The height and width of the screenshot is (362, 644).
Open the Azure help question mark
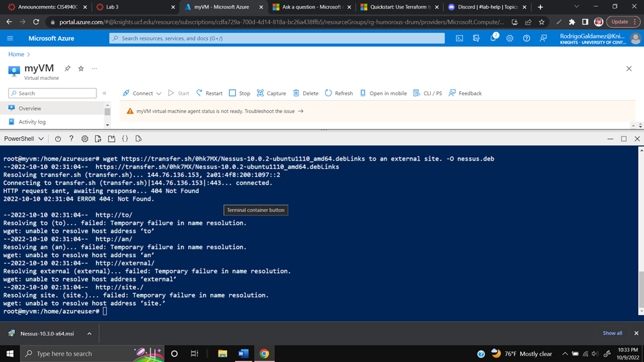point(526,38)
